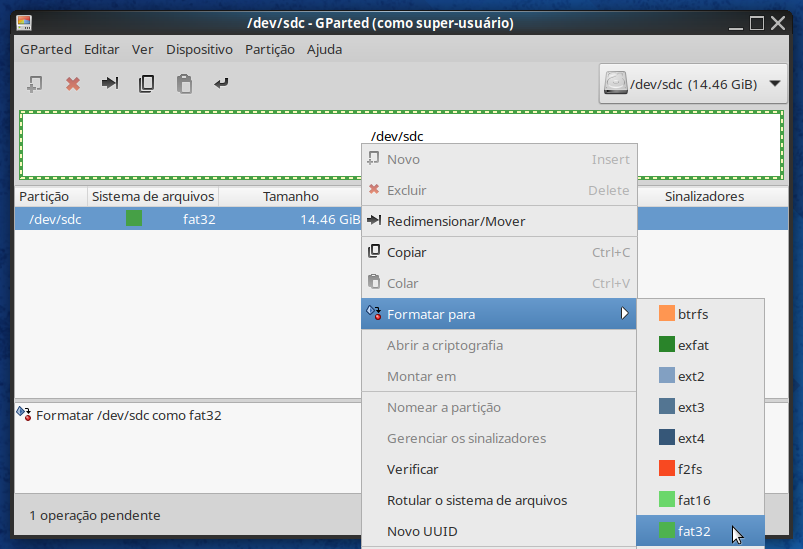Click the 1 operação pendente status text
The image size is (803, 549).
click(x=95, y=515)
